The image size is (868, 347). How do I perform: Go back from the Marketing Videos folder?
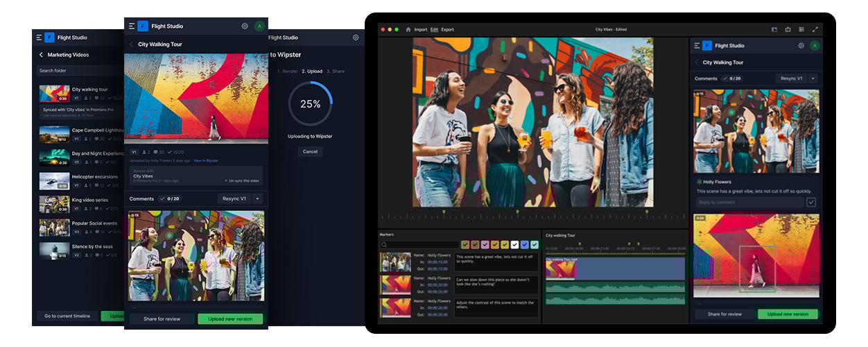[41, 55]
